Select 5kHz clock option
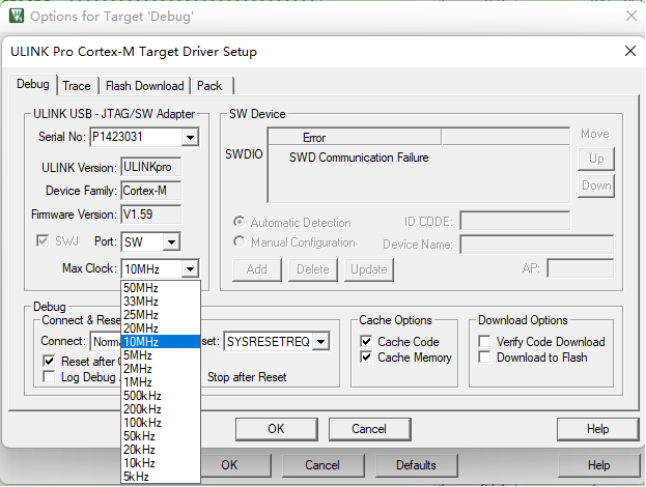This screenshot has width=646, height=487. point(138,476)
